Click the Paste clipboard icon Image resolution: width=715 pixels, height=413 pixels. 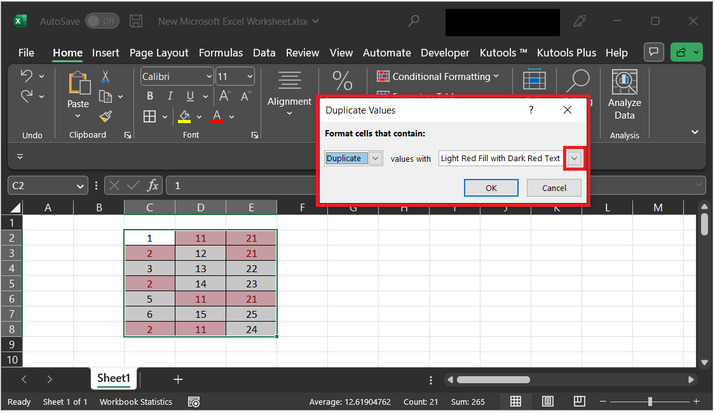[x=79, y=83]
